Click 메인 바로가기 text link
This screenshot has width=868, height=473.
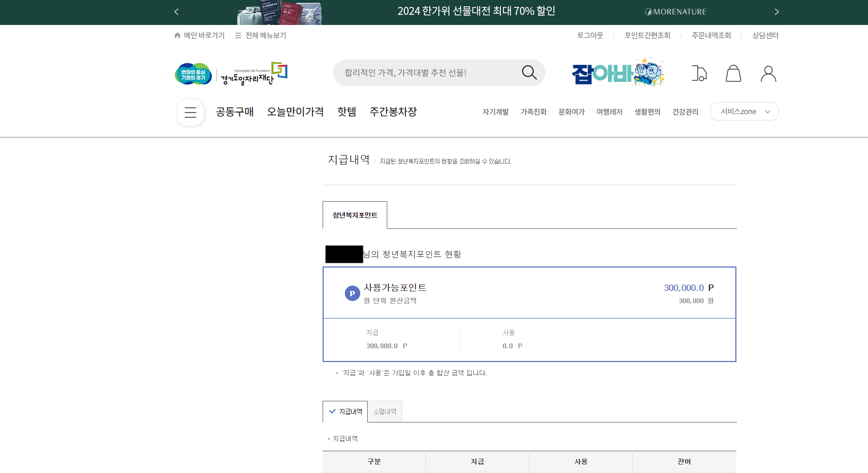pos(204,36)
